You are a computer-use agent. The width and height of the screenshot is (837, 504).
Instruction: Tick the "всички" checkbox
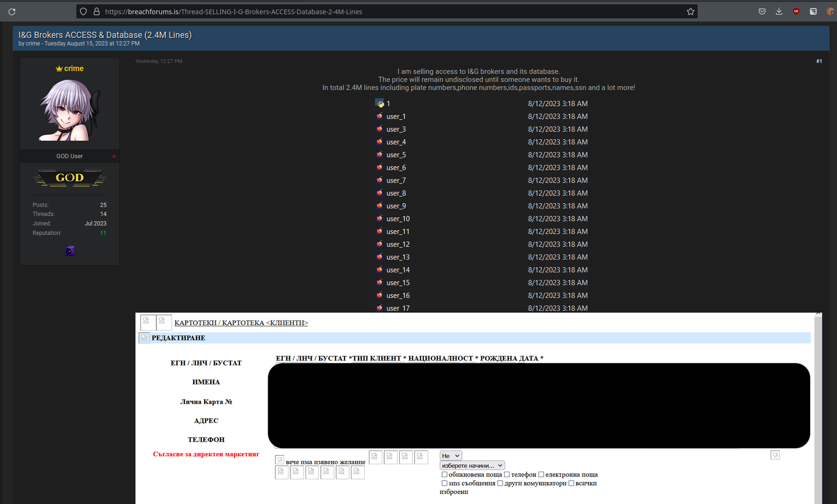(x=571, y=483)
